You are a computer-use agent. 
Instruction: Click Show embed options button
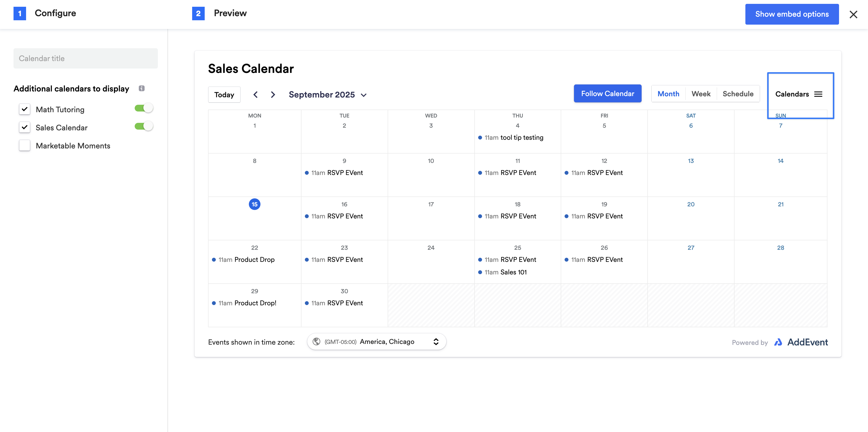[791, 14]
